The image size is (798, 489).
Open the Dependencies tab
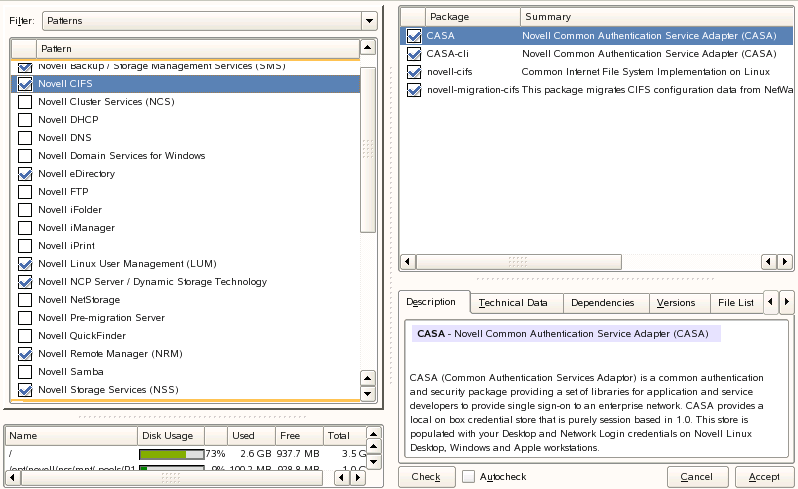[606, 303]
